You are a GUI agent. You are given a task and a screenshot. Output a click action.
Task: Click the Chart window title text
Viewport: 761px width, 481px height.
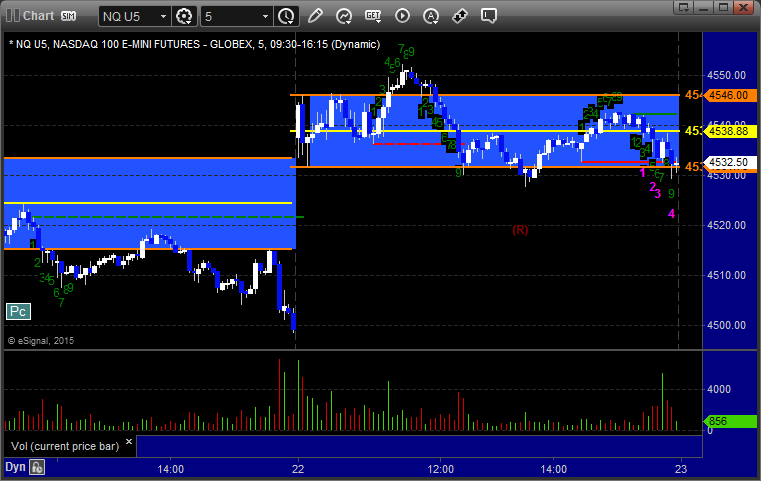coord(38,16)
